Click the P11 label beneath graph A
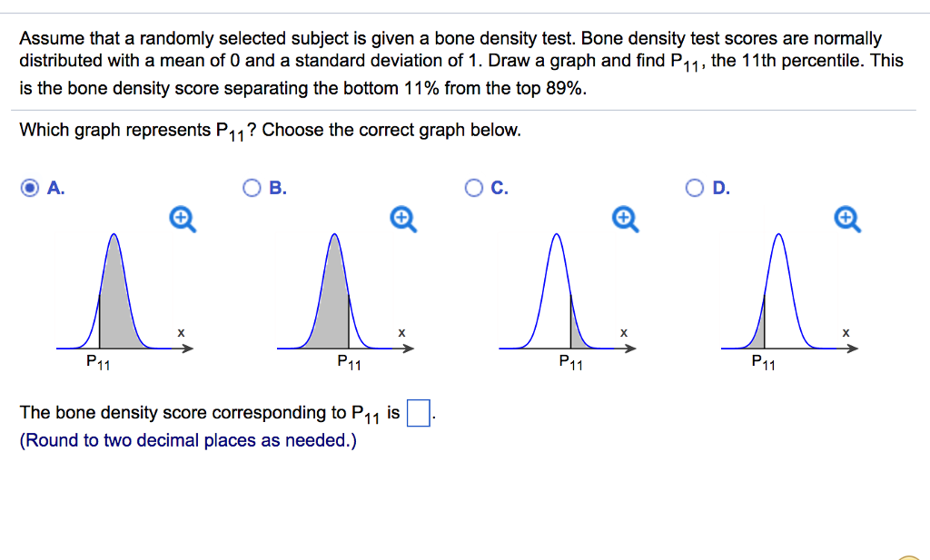Screen dimensions: 930x560 point(96,361)
